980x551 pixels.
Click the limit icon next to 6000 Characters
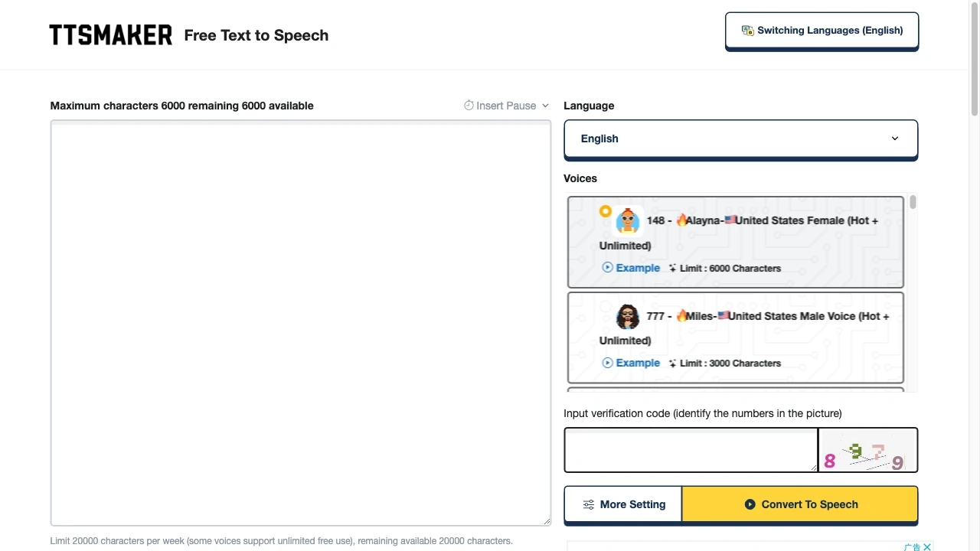(672, 268)
